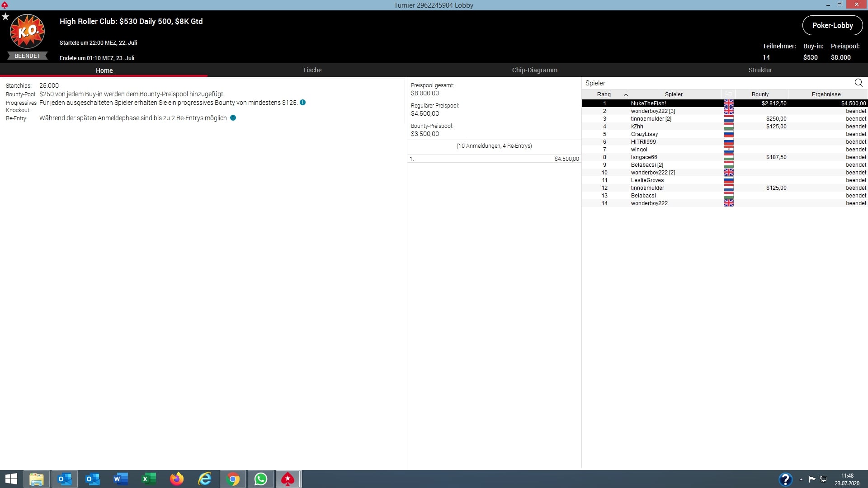Sort players by the Bounty column
This screenshot has height=488, width=868.
coord(760,94)
